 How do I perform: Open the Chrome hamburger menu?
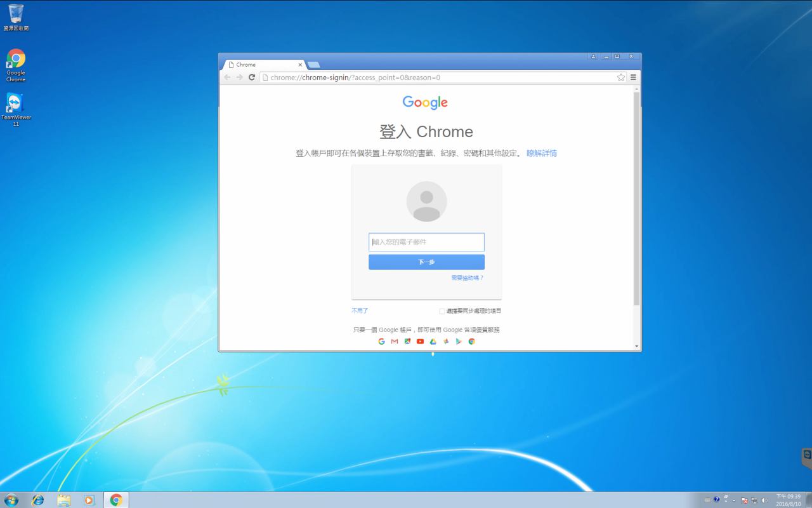click(x=633, y=77)
